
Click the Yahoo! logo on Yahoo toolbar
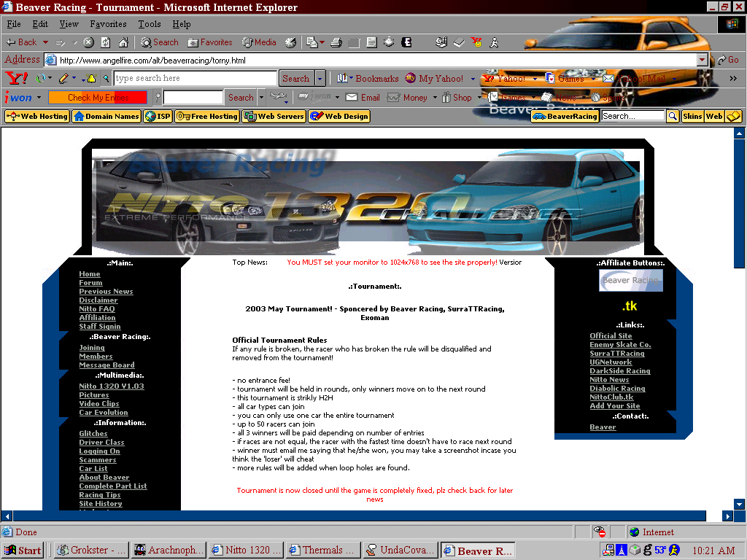16,78
